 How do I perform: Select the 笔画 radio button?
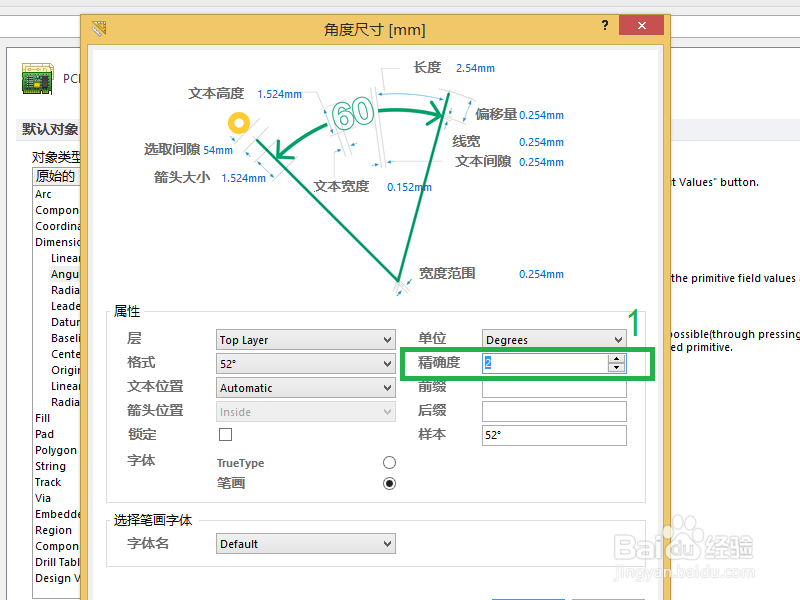click(x=389, y=483)
